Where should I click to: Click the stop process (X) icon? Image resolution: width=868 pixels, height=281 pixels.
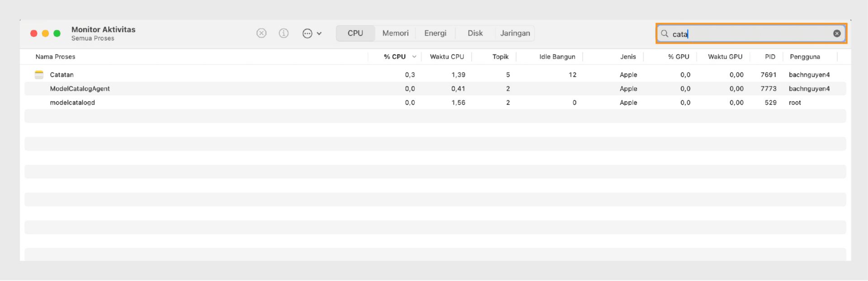click(261, 33)
